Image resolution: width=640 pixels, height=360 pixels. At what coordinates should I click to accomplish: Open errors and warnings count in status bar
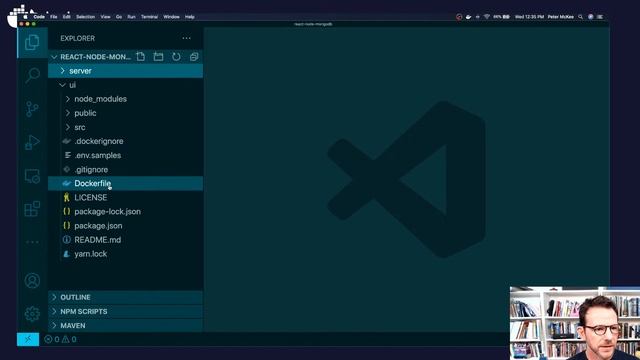tap(60, 339)
